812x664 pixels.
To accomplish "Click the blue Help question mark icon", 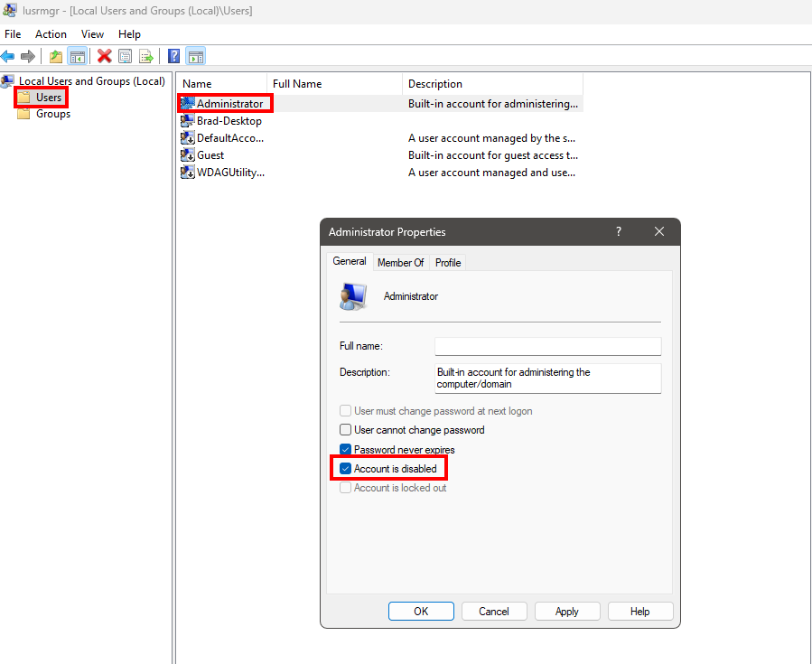I will point(174,56).
